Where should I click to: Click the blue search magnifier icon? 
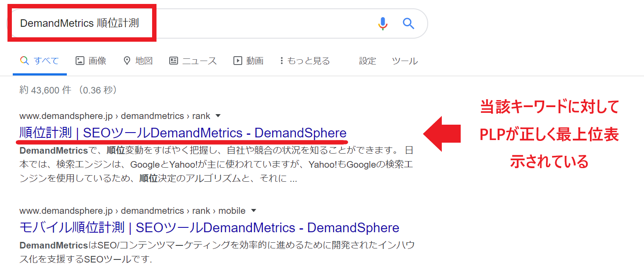point(409,23)
